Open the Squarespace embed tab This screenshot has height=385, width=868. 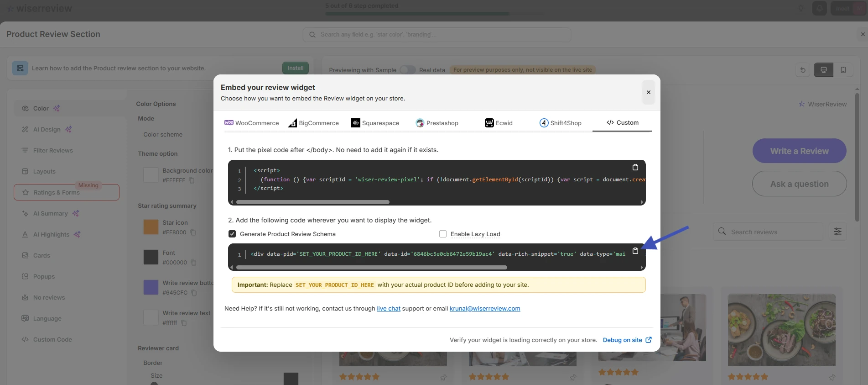375,123
